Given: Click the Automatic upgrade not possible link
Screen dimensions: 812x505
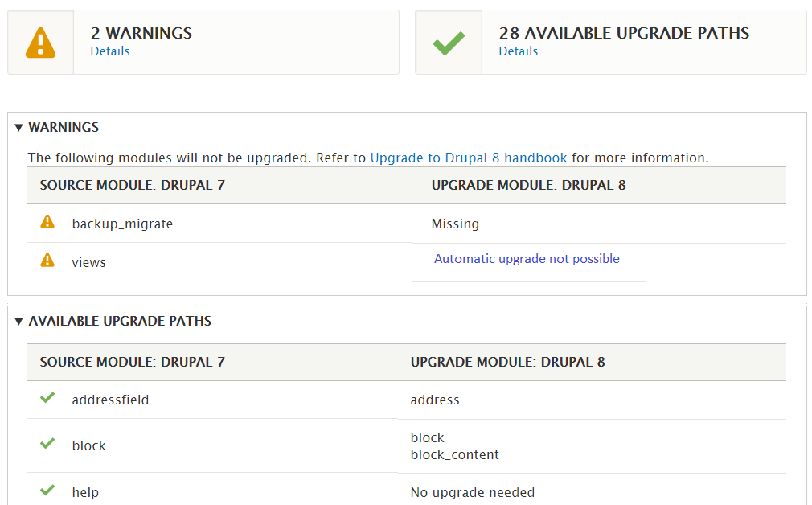Looking at the screenshot, I should [527, 258].
